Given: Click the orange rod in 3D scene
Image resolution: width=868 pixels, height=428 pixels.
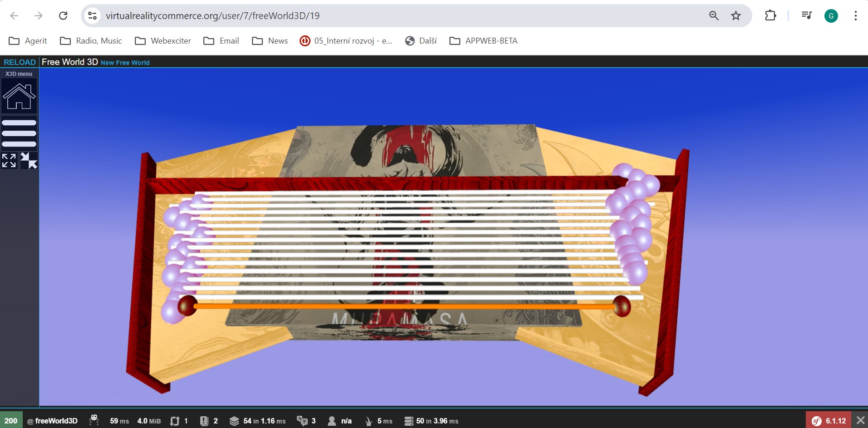Looking at the screenshot, I should 404,307.
